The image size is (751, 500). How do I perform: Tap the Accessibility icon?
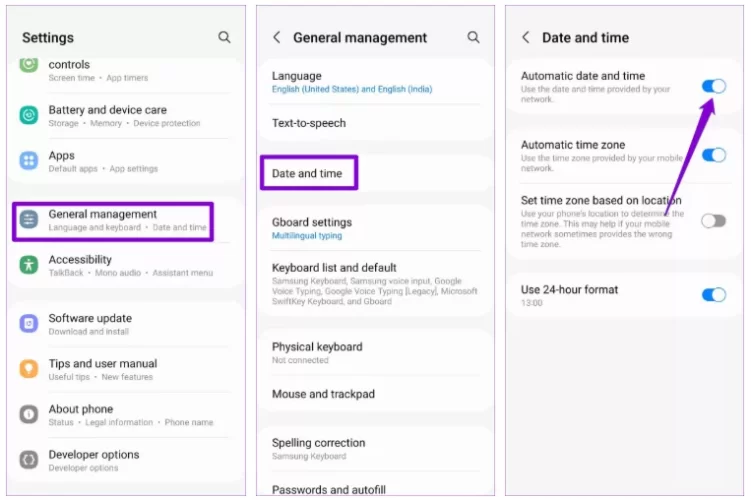(29, 265)
